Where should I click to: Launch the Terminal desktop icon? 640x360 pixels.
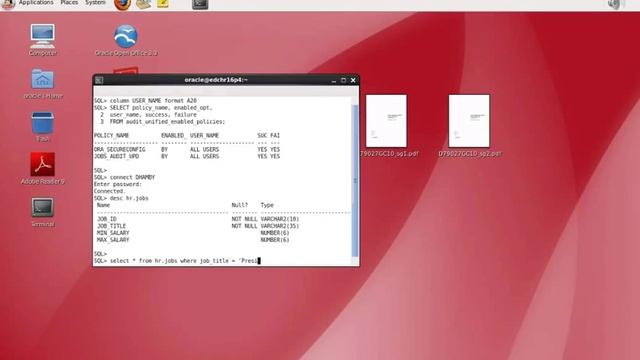42,212
